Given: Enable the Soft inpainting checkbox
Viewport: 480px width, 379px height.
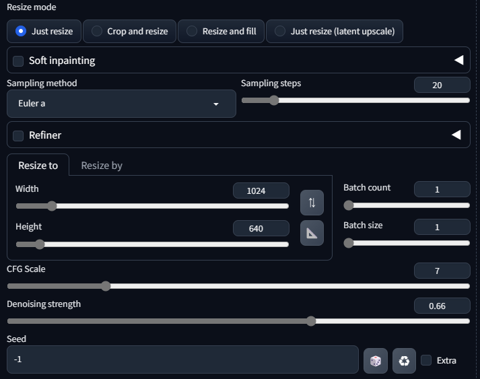Looking at the screenshot, I should pos(18,61).
